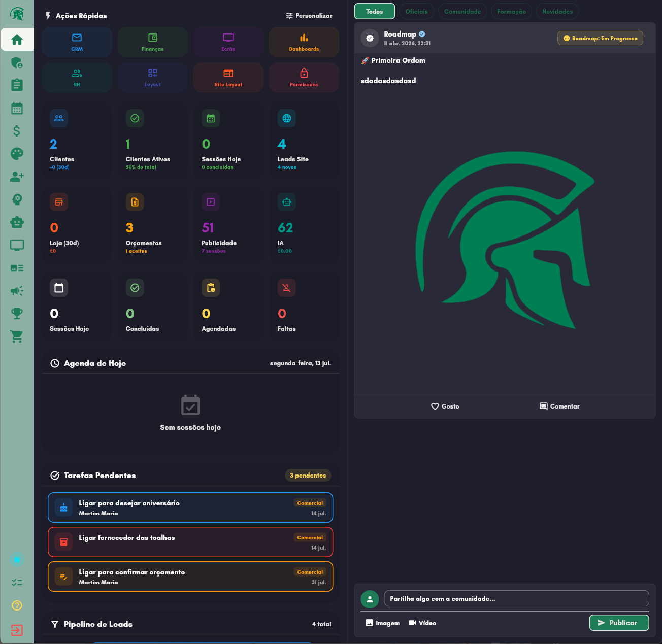
Task: Open the CRM quick action
Action: [x=77, y=42]
